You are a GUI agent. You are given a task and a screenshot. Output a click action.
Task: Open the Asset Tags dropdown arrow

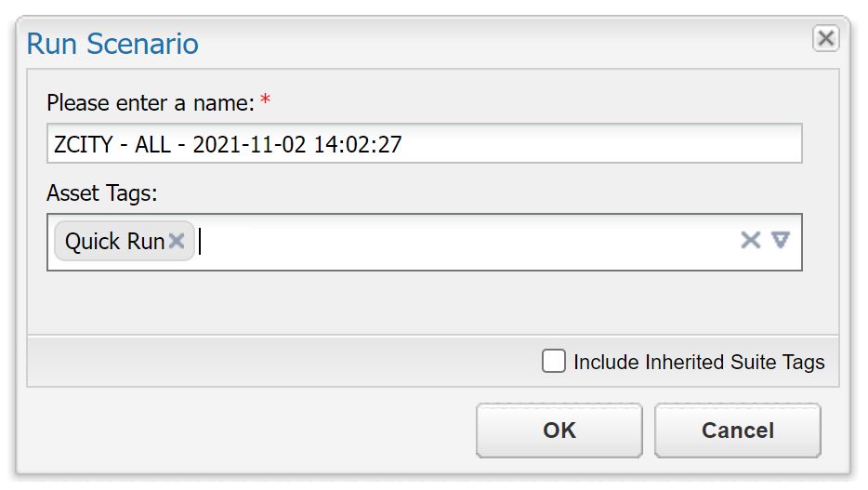click(781, 240)
